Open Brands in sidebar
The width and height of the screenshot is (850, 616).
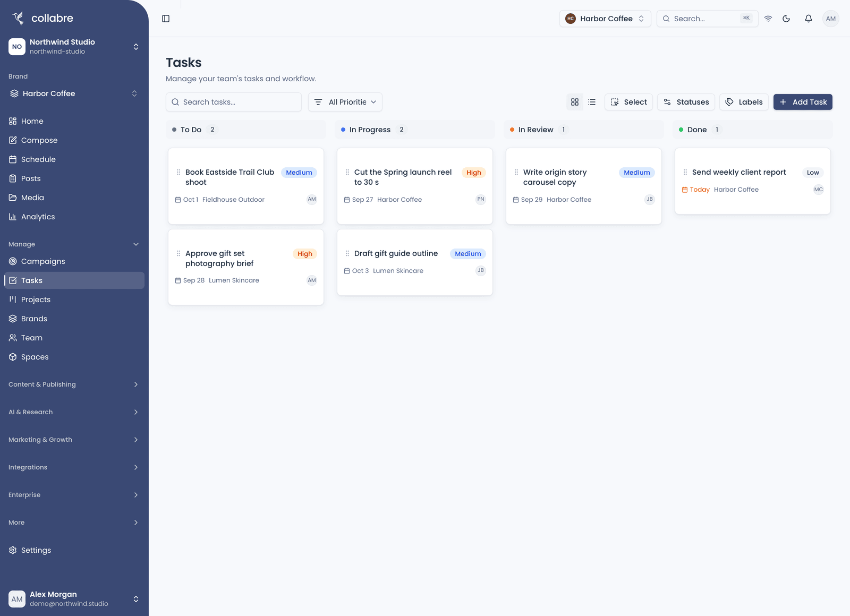(74, 319)
